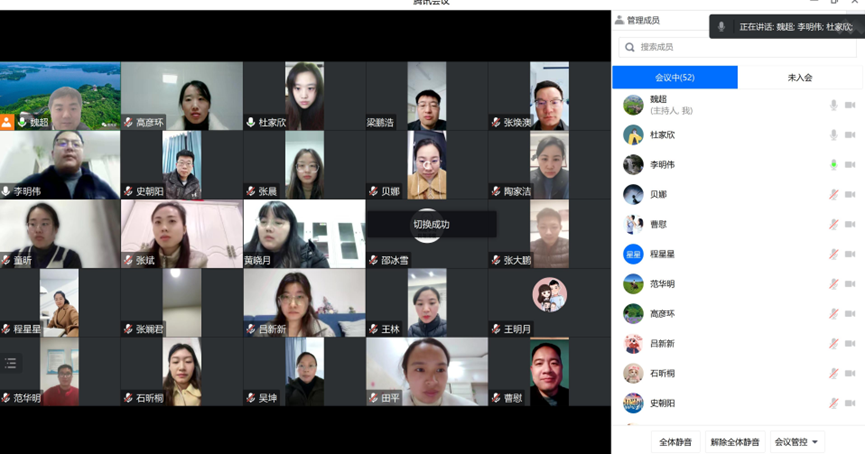Open the 未入会 tab
Image resolution: width=865 pixels, height=454 pixels.
coord(800,77)
